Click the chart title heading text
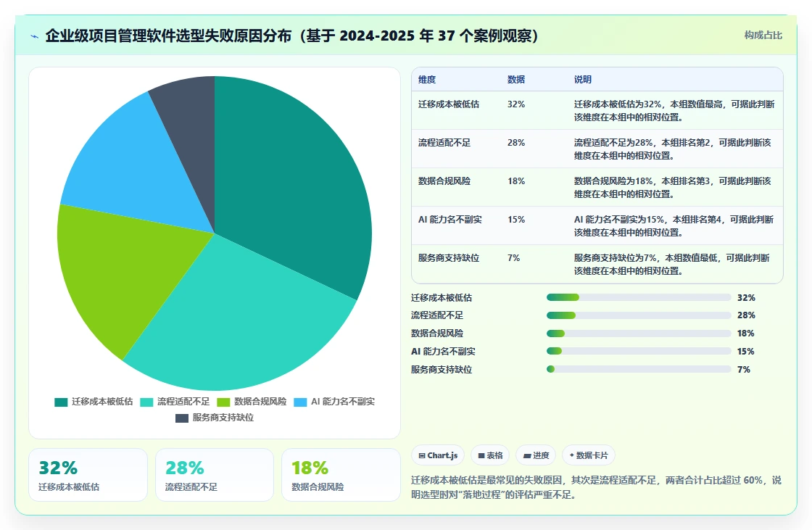Image resolution: width=812 pixels, height=530 pixels. coord(291,36)
